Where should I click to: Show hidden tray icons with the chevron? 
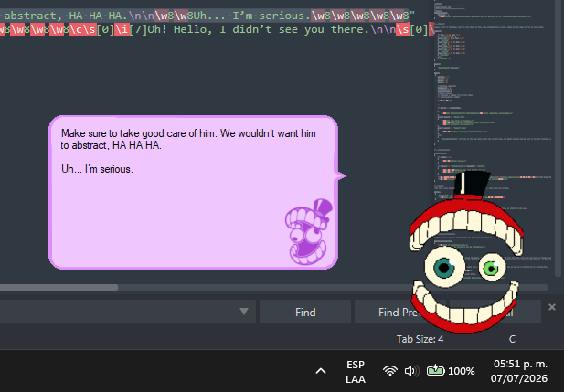pyautogui.click(x=321, y=371)
